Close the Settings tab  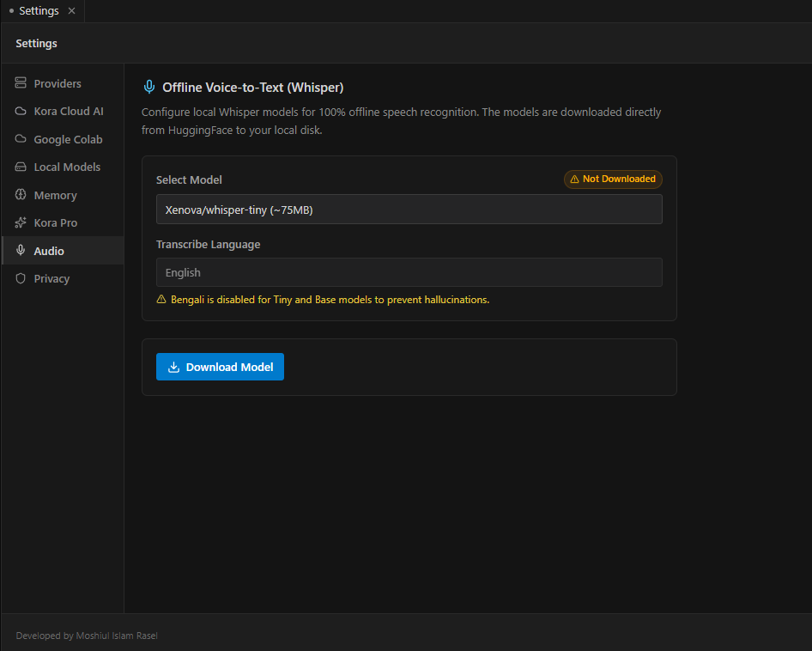[71, 11]
